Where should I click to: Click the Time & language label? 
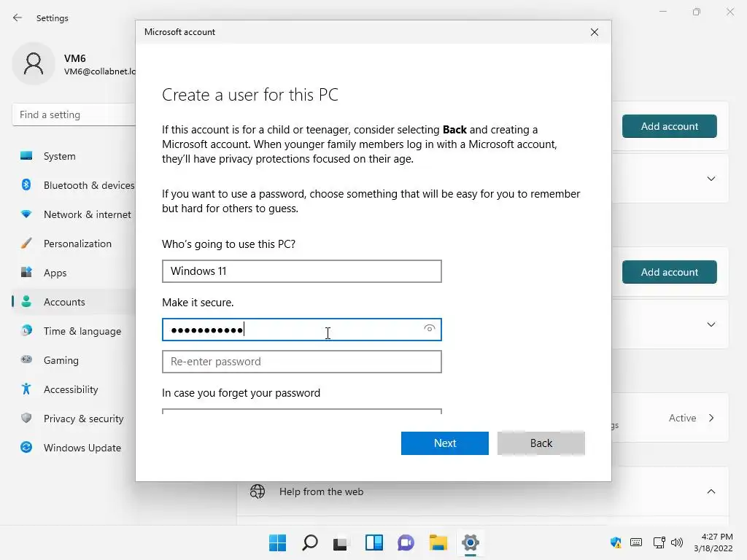82,331
